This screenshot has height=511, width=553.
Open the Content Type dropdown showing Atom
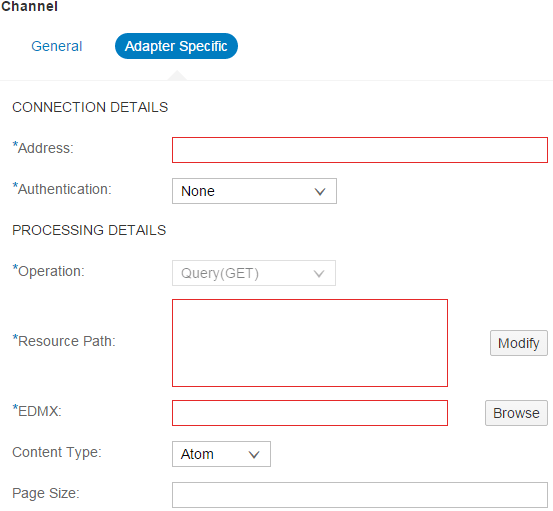click(x=221, y=454)
